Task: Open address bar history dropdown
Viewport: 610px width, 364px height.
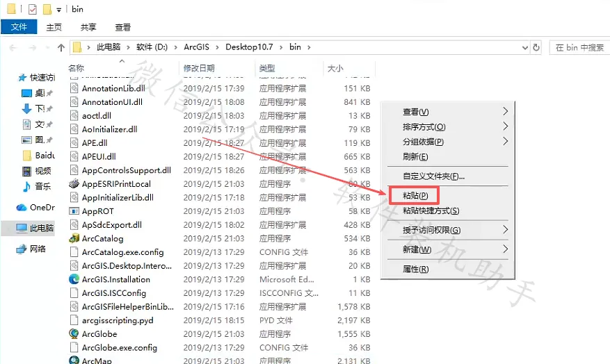Action: click(525, 47)
